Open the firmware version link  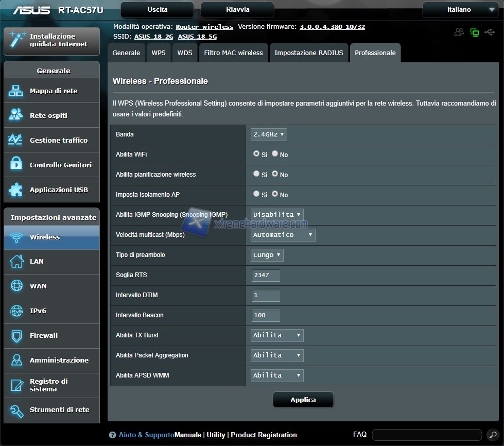332,27
